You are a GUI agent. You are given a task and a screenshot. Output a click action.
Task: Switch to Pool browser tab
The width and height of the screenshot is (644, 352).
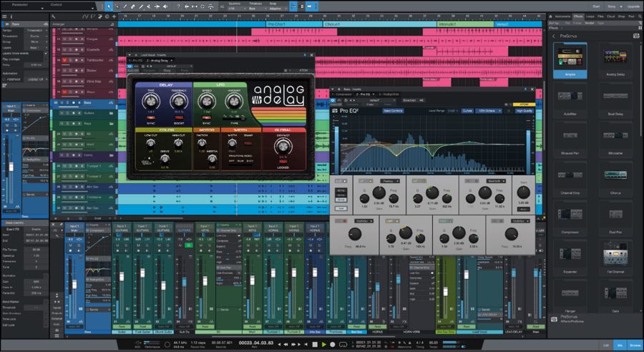point(631,16)
